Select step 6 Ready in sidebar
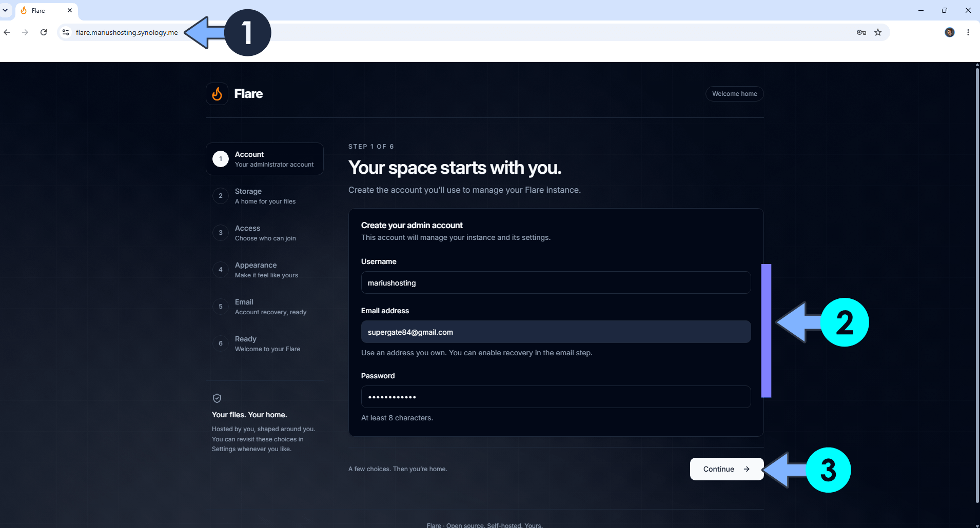The width and height of the screenshot is (980, 528). click(265, 343)
